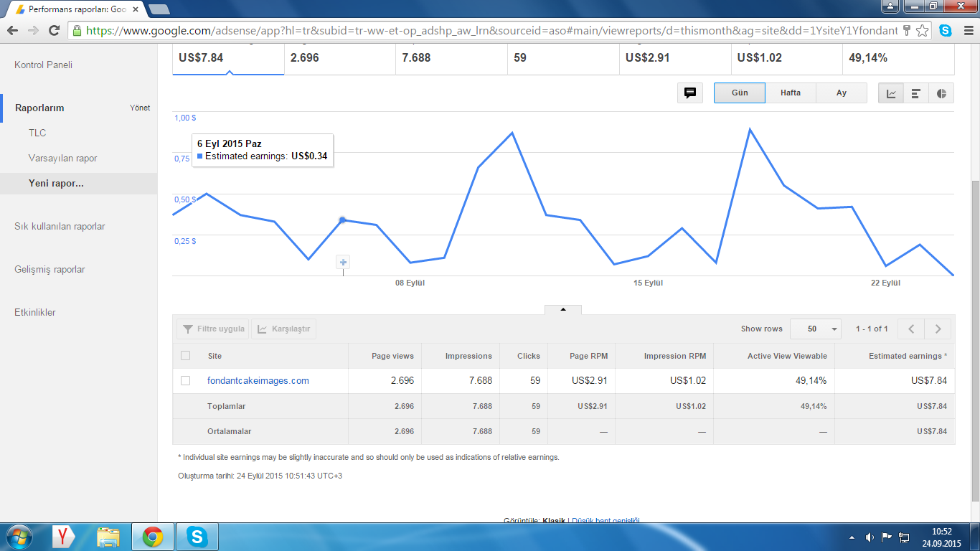Select the 49,14% Active View metric tab
The image size is (980, 551).
tap(899, 58)
